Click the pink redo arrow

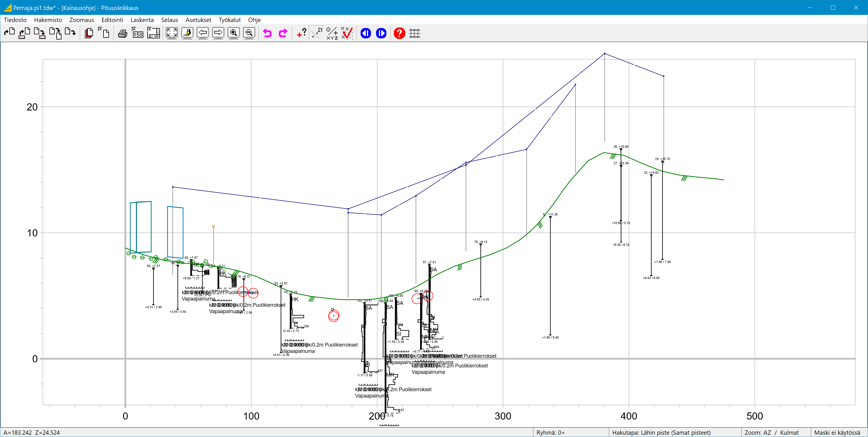pyautogui.click(x=283, y=33)
